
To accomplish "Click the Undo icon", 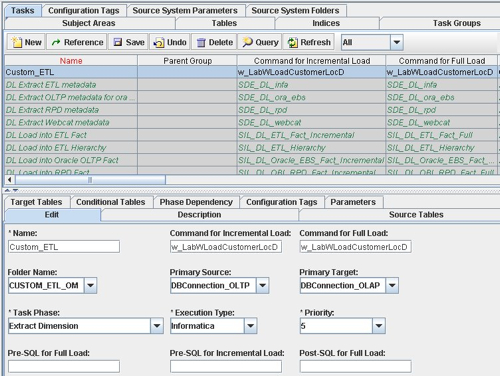I will (x=159, y=43).
